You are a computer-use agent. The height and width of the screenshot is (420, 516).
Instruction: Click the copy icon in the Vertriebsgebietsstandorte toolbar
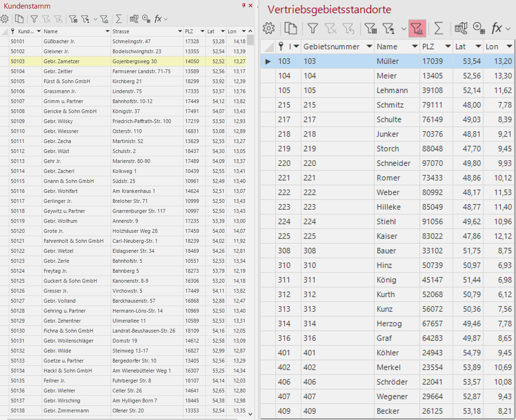pos(291,29)
